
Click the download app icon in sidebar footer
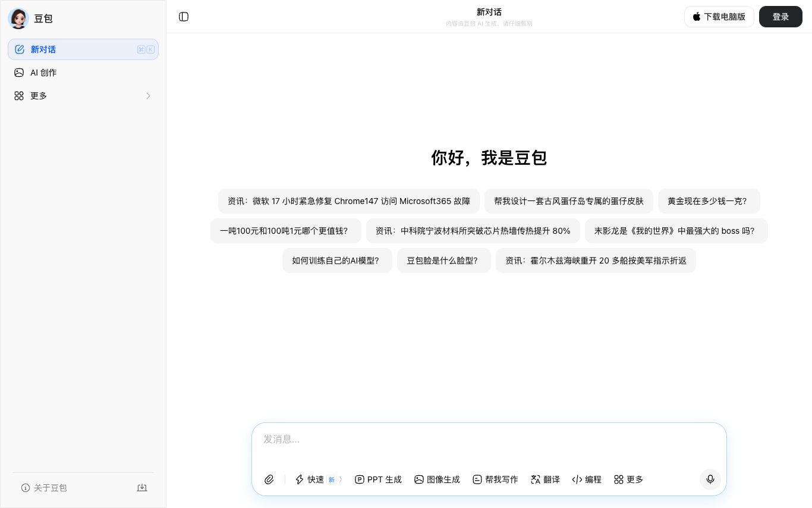[142, 488]
